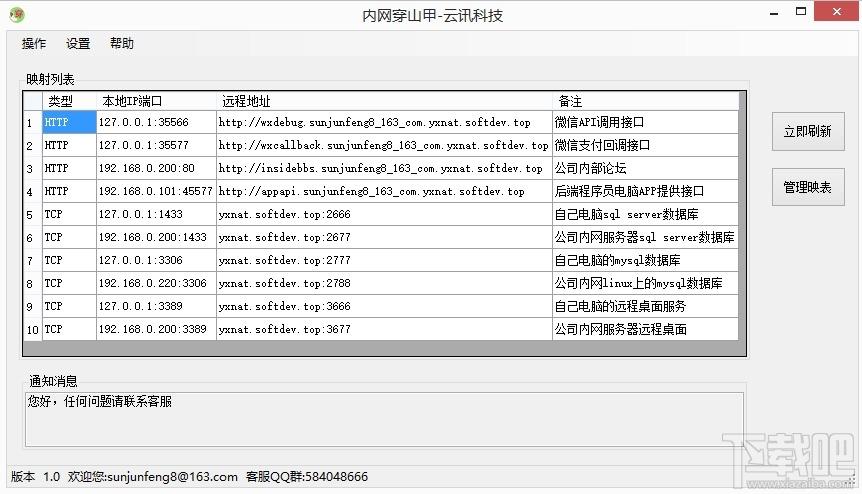Select remote yxnat.softdev.top:2788 cell
Viewport: 862px width, 494px height.
click(384, 284)
